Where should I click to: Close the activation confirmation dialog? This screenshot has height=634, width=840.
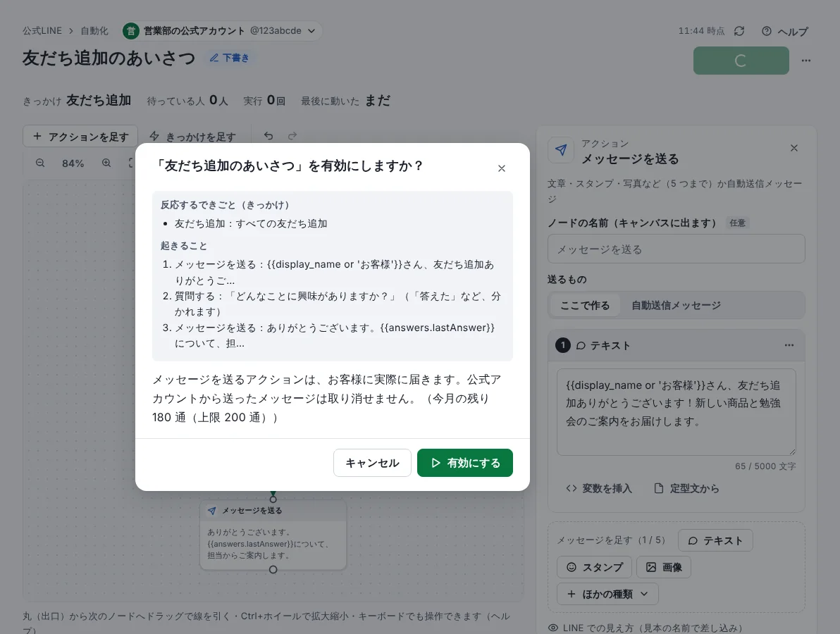(x=502, y=168)
